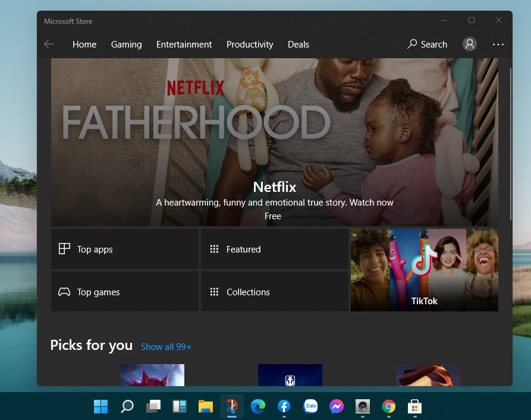Open Messenger from the taskbar

337,406
